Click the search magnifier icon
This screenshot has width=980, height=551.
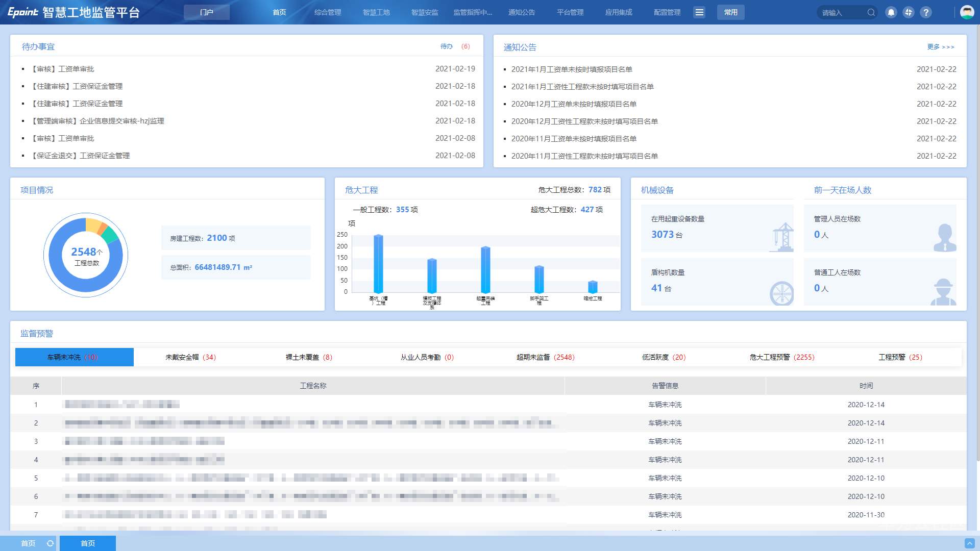tap(871, 12)
